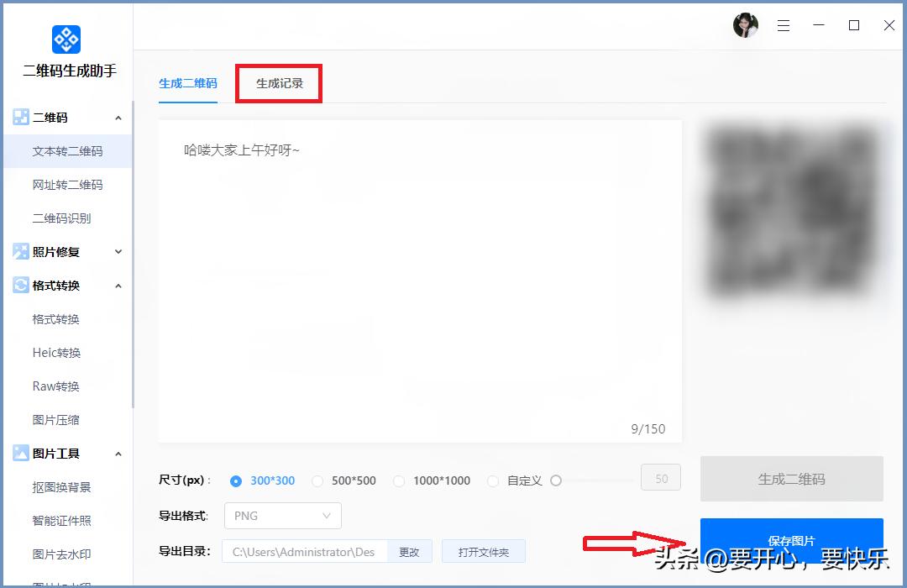Select the 格式转换 (Format Convert) icon
This screenshot has width=907, height=588.
pyautogui.click(x=23, y=285)
